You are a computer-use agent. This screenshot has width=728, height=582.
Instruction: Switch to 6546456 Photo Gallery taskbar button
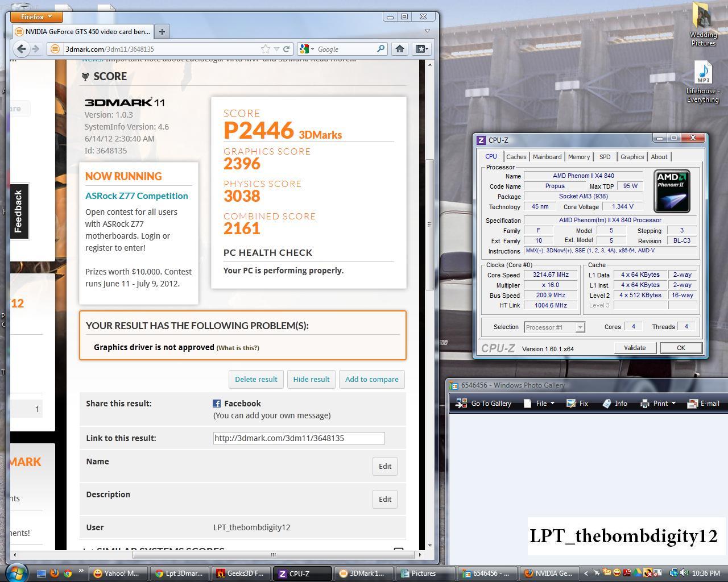(487, 573)
